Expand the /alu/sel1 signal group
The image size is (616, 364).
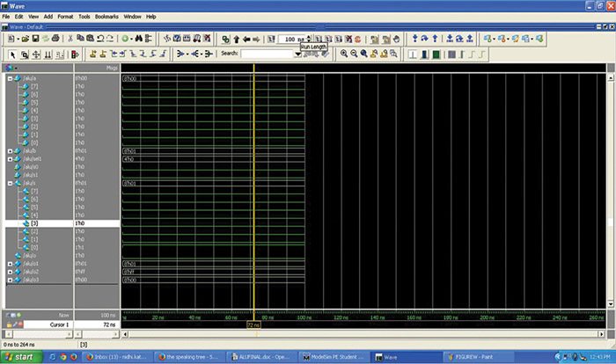click(x=9, y=158)
